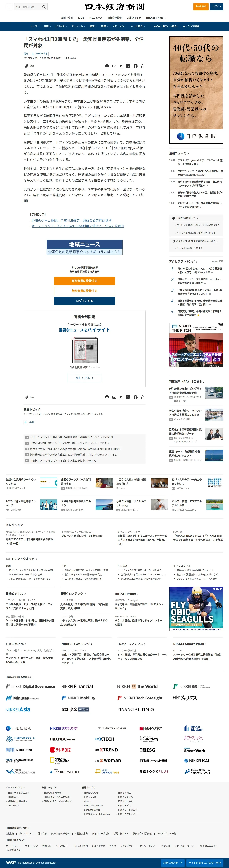Open the #トランプ関税 tag link
229x868 pixels.
(191, 26)
